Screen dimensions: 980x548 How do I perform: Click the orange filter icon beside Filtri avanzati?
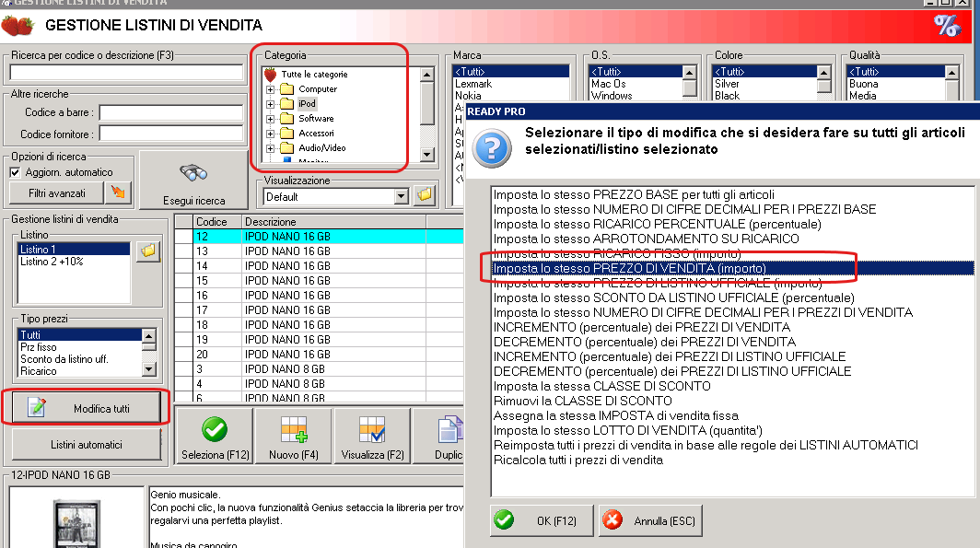tap(118, 192)
